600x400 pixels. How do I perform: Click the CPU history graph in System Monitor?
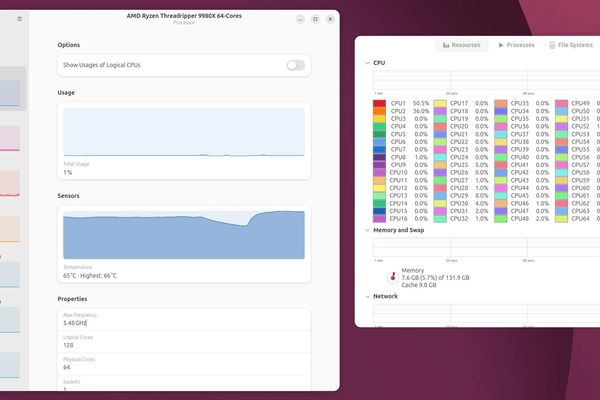click(486, 80)
